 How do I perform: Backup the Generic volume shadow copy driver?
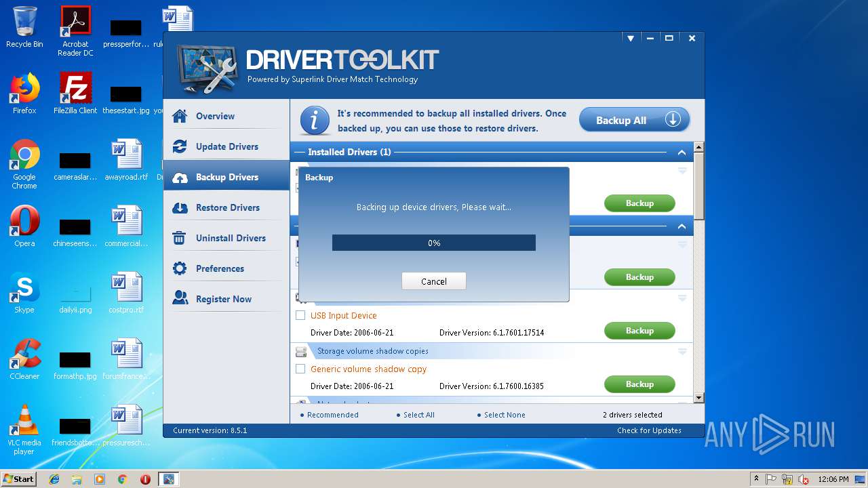(639, 384)
